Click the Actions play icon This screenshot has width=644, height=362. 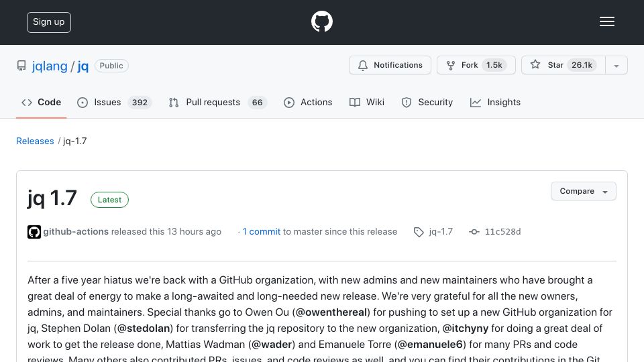(x=288, y=103)
